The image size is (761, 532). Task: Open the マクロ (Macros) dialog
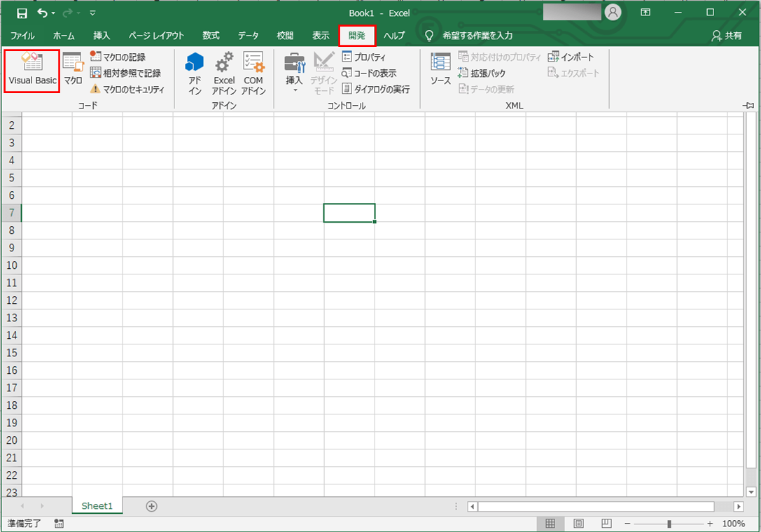tap(73, 71)
